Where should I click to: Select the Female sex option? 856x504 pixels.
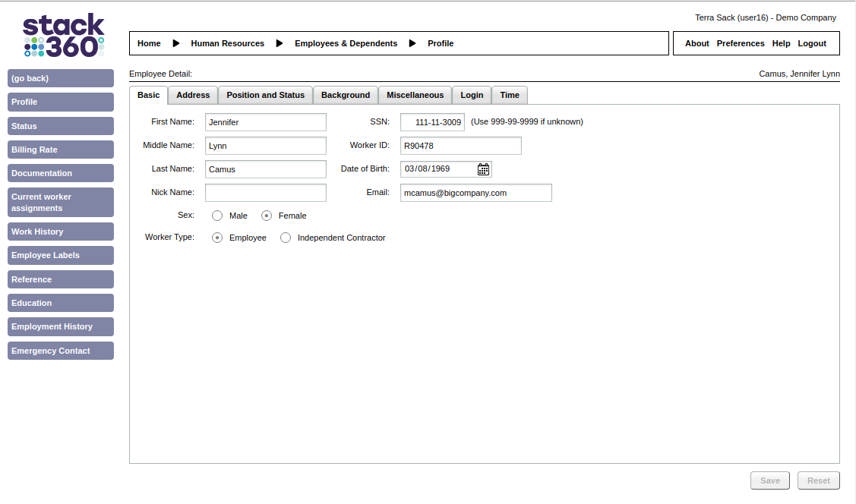pos(267,216)
